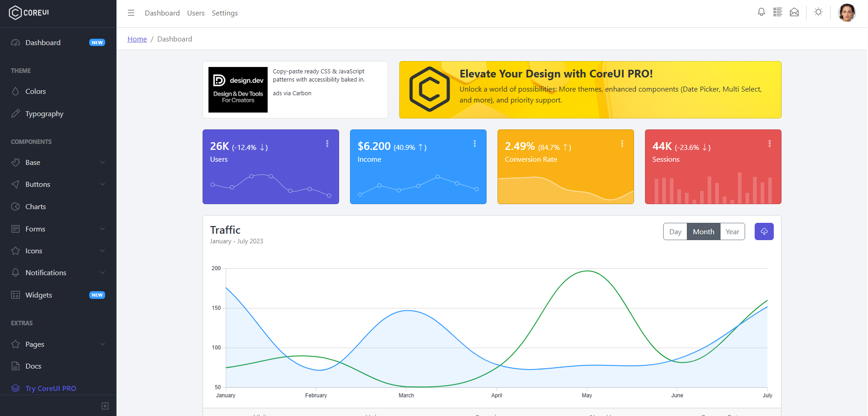Click the Income $6.200 stat card
Screen dimensions: 868x416
pyautogui.click(x=418, y=167)
